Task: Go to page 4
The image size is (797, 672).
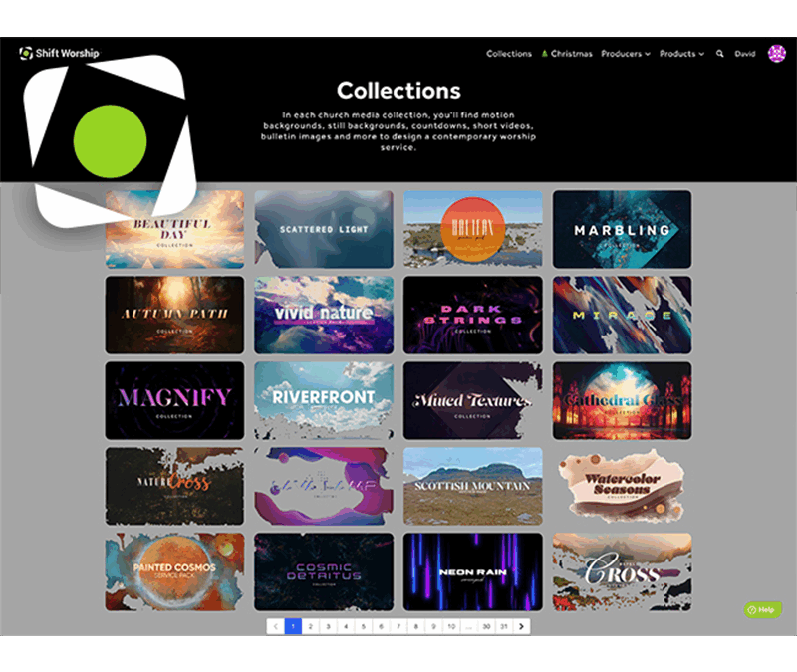Action: pyautogui.click(x=346, y=626)
